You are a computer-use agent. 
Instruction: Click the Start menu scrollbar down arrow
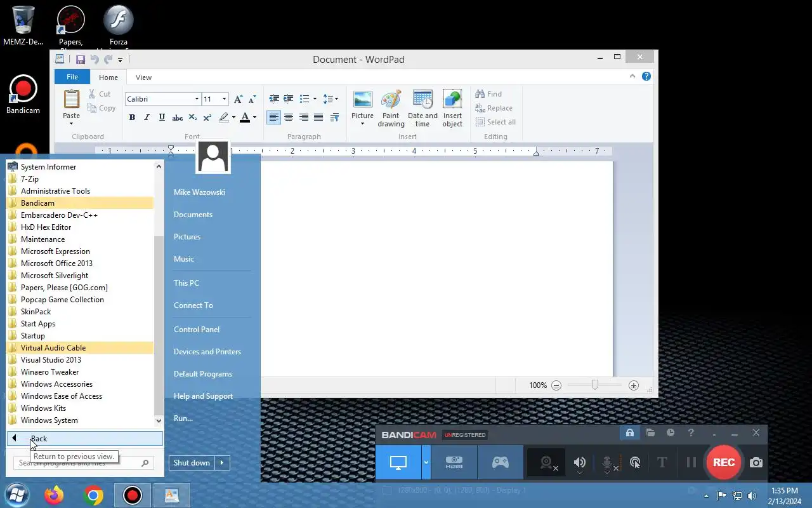[159, 420]
